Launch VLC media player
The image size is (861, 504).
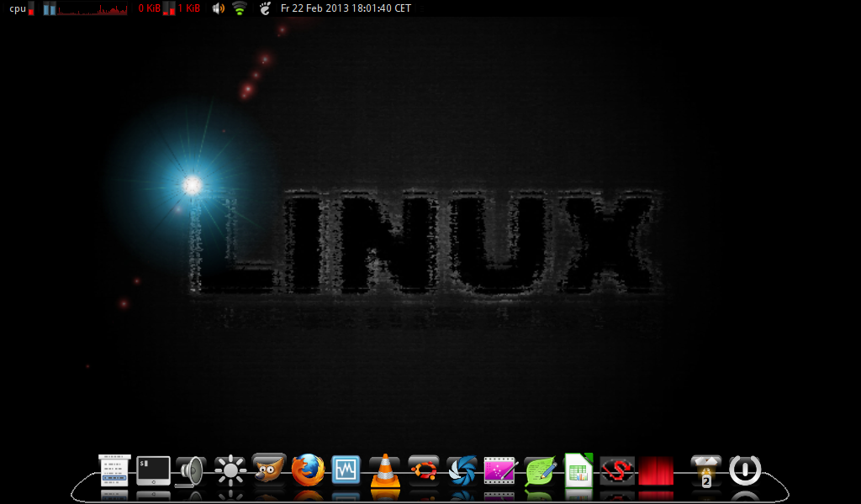[385, 470]
